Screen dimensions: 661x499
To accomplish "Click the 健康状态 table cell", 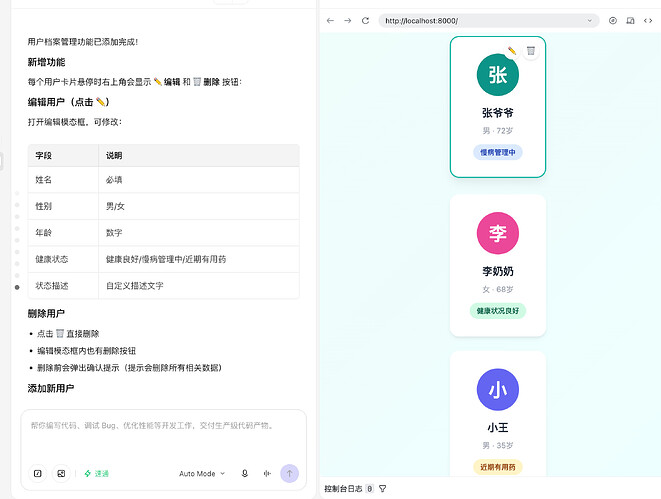I will [63, 259].
